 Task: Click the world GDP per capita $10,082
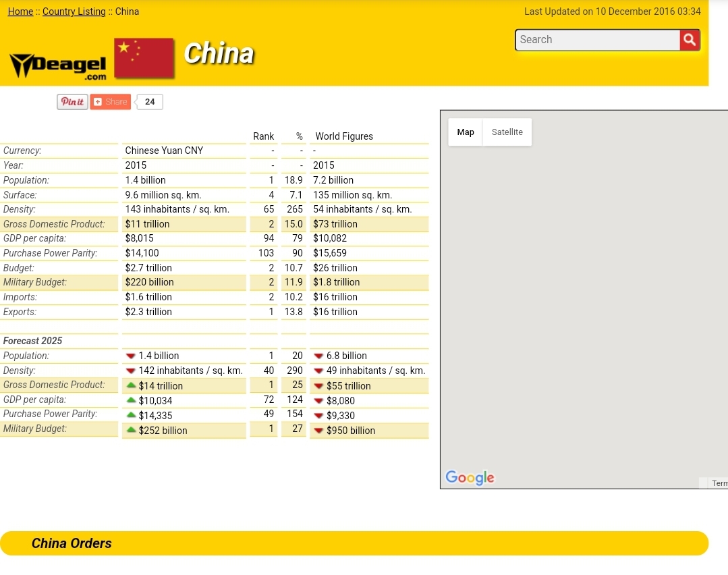(330, 239)
